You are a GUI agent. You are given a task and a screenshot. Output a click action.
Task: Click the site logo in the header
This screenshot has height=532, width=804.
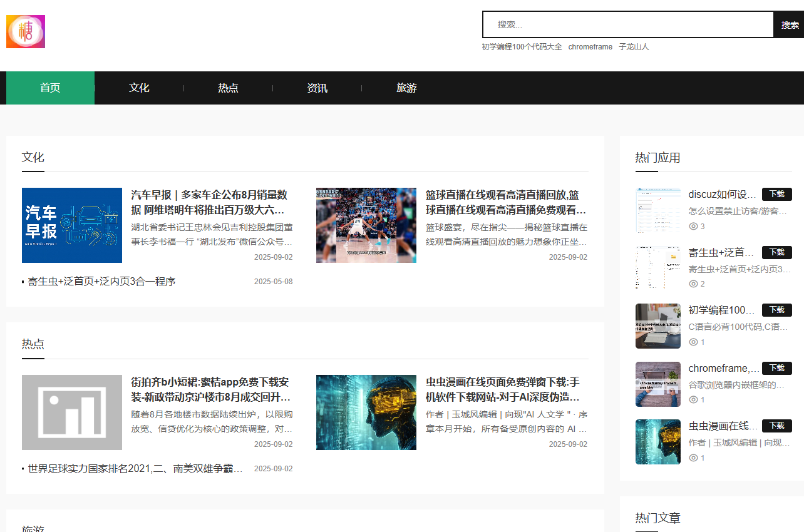pos(26,32)
